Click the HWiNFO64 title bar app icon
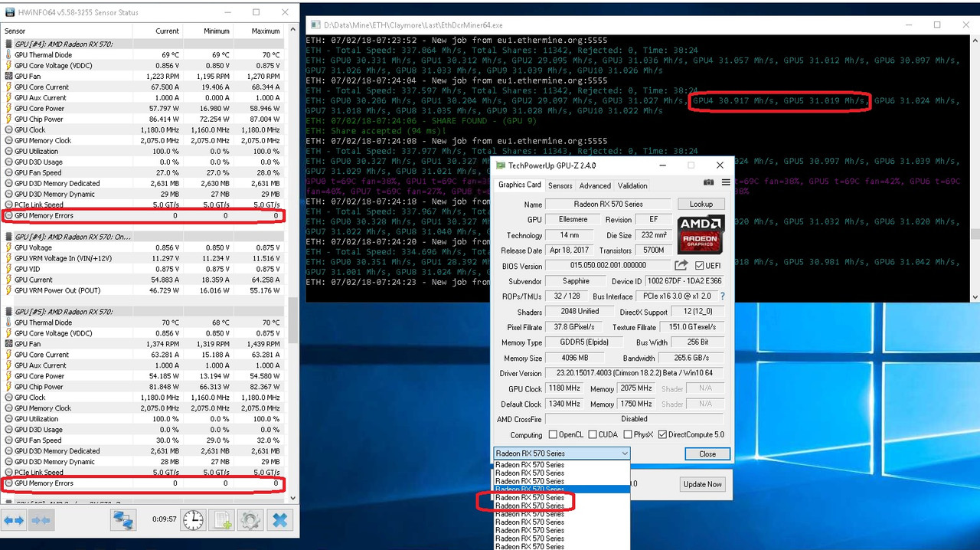Image resolution: width=980 pixels, height=550 pixels. [x=10, y=13]
